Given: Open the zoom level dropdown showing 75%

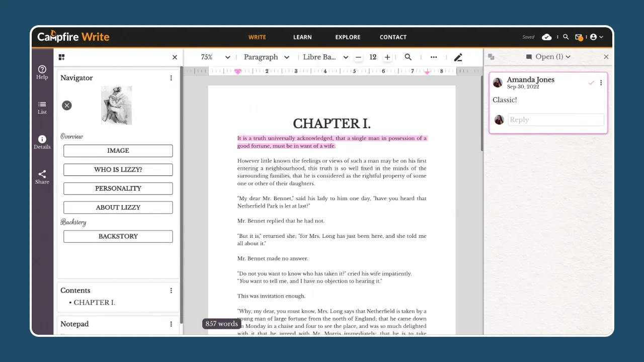Looking at the screenshot, I should 214,57.
